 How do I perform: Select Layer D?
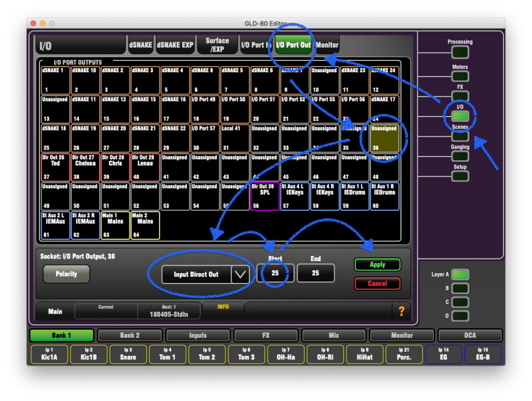tap(460, 316)
